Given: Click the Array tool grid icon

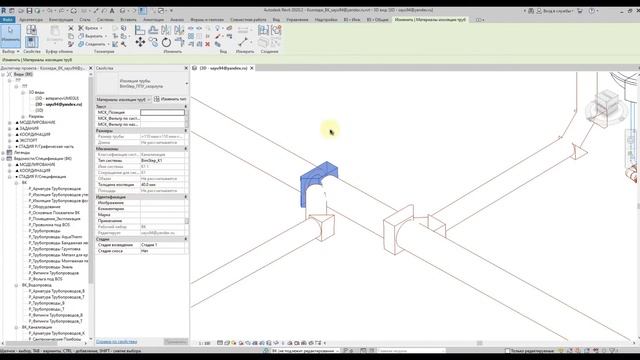Looking at the screenshot, I should (191, 36).
